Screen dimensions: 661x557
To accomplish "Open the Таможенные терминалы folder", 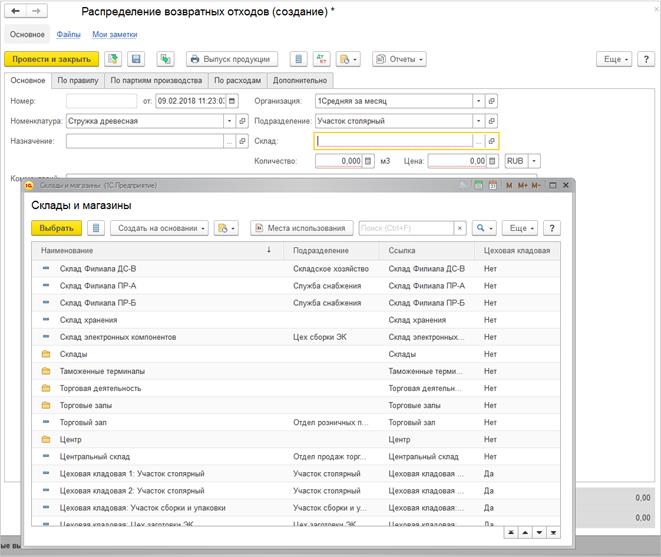I will tap(102, 371).
